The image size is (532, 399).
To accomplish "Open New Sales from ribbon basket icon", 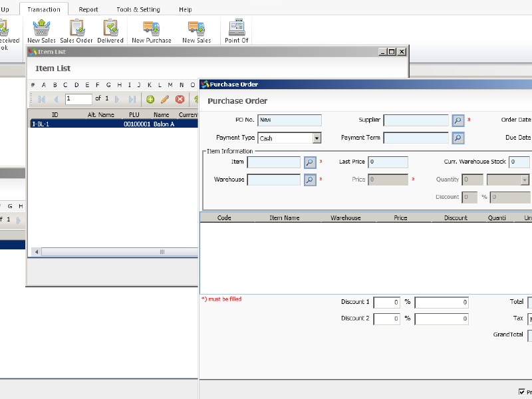I will pyautogui.click(x=41, y=31).
